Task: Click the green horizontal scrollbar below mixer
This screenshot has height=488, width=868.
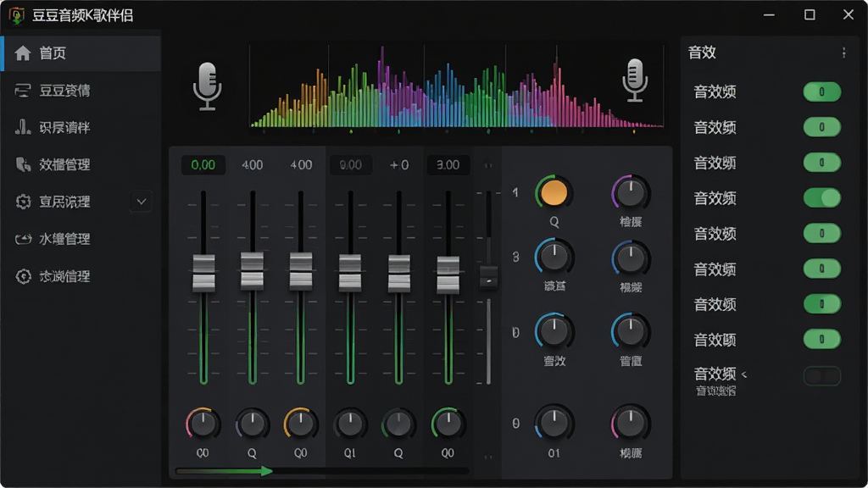Action: point(224,471)
